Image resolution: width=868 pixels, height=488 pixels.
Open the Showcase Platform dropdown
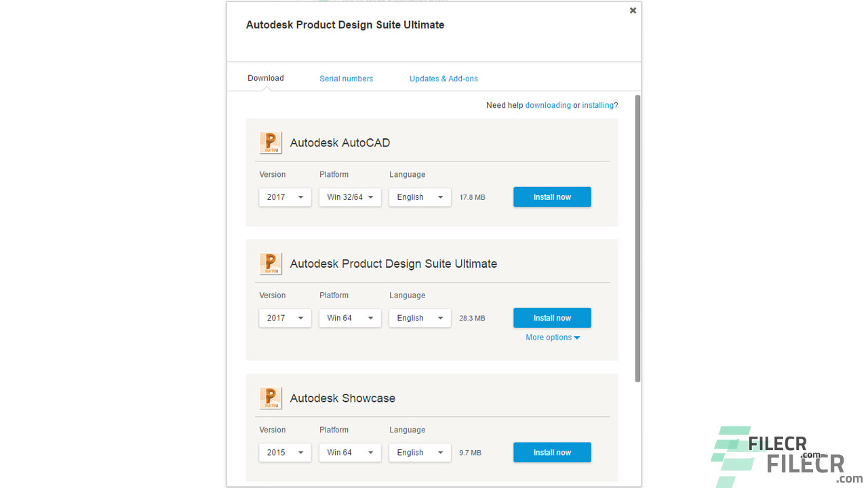point(350,452)
